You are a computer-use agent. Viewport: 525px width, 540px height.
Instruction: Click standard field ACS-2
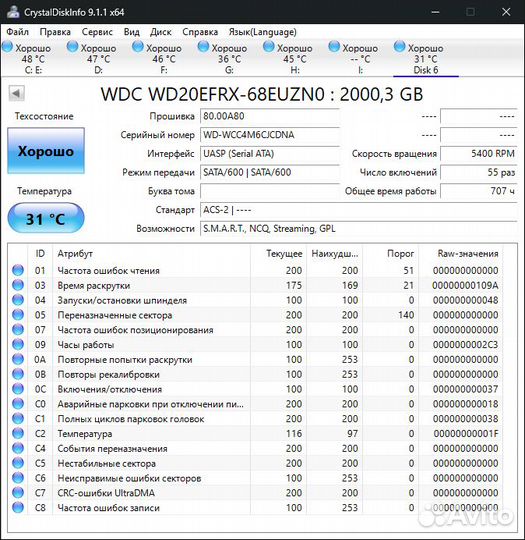[358, 210]
